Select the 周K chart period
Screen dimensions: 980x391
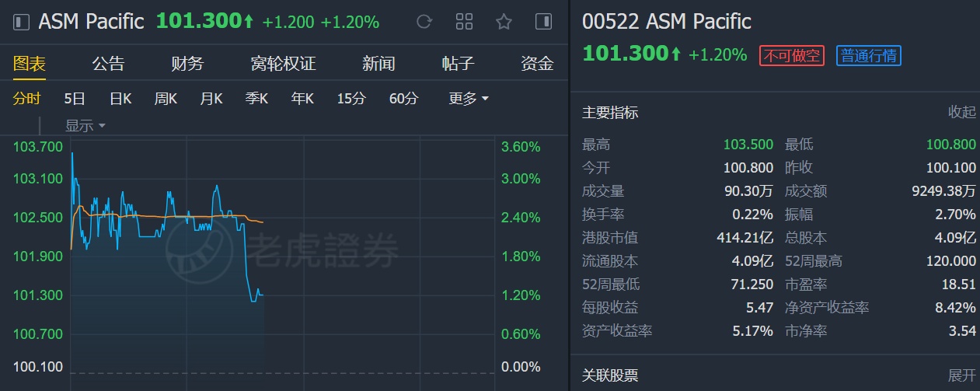[x=166, y=99]
